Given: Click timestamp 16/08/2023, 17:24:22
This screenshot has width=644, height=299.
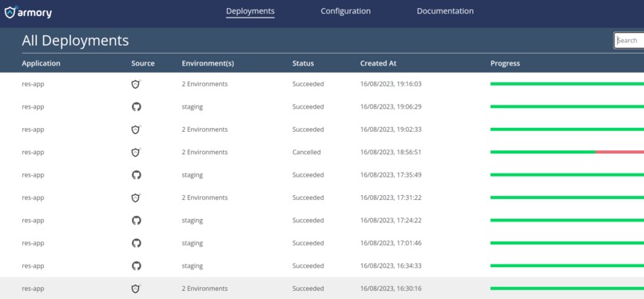Looking at the screenshot, I should [391, 220].
